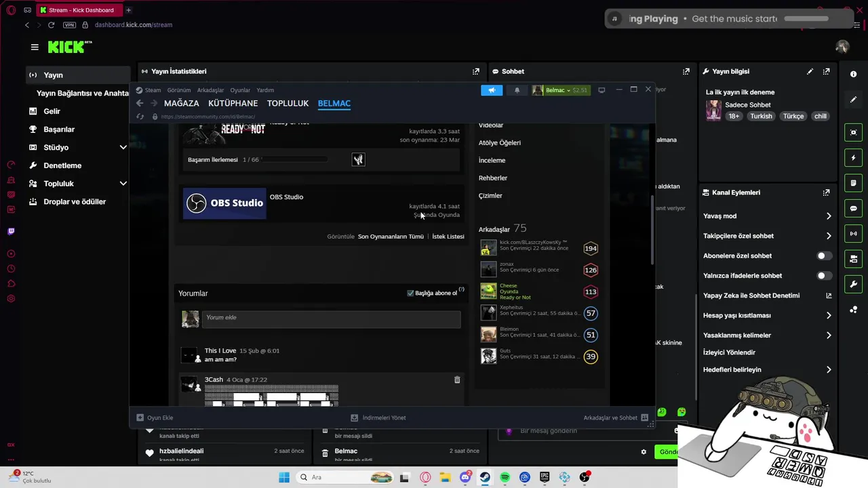This screenshot has height=488, width=868.
Task: Open Epic Games Launcher from taskbar
Action: coord(545,477)
